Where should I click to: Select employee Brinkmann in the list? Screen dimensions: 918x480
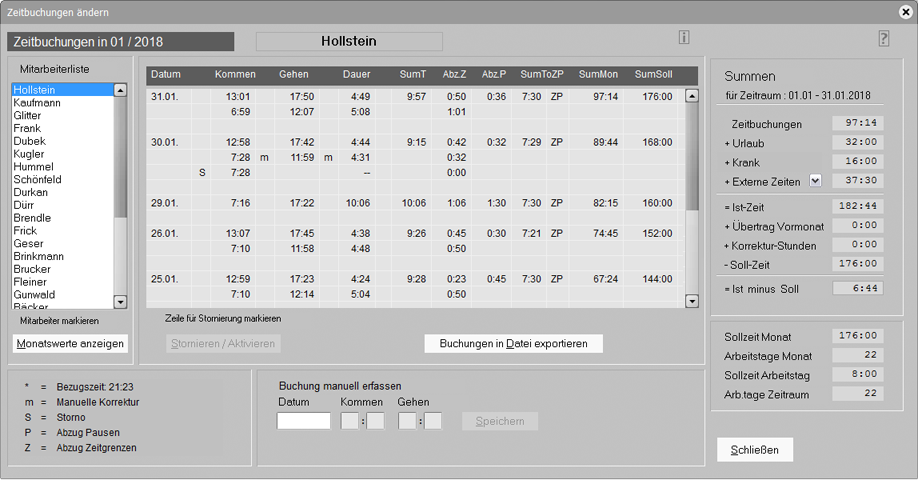point(62,256)
